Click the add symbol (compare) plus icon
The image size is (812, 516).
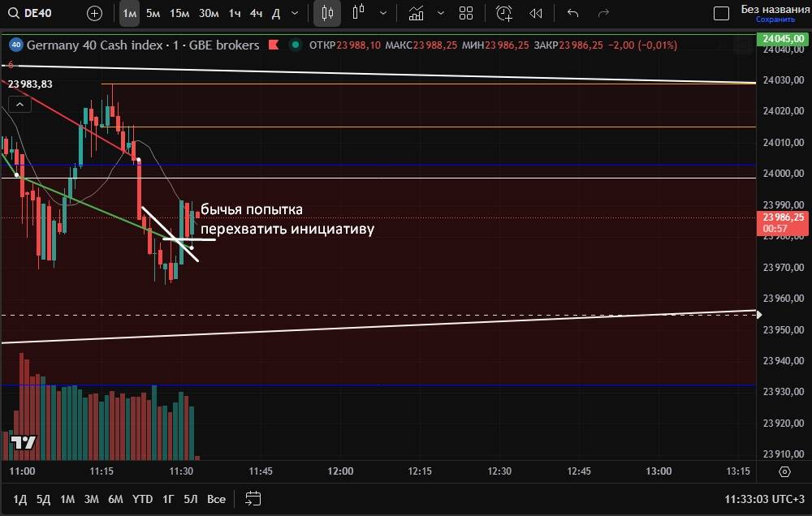point(95,13)
